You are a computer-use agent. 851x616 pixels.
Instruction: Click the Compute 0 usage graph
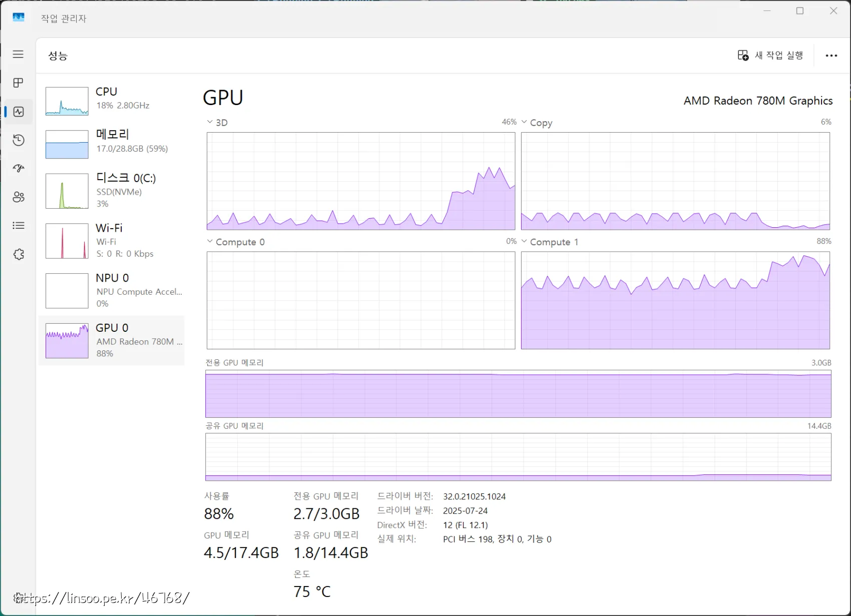pos(361,300)
